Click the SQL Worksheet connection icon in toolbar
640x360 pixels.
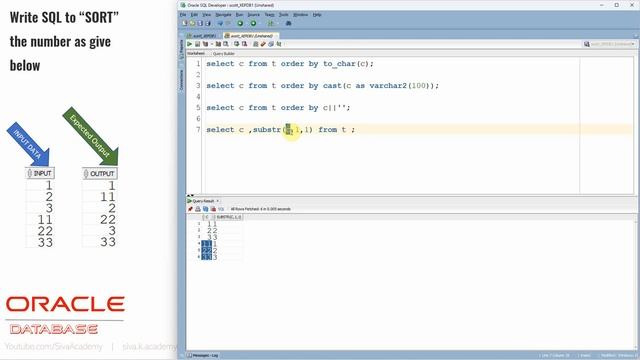point(271,24)
